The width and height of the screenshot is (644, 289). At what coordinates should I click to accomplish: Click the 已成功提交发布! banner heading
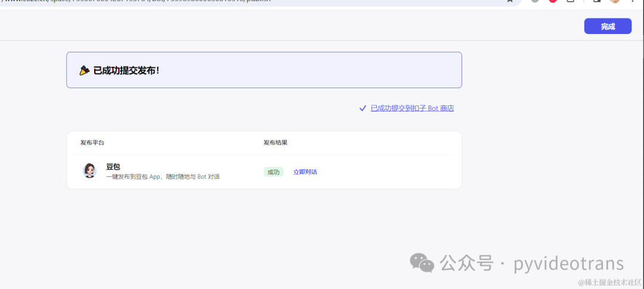click(x=126, y=70)
